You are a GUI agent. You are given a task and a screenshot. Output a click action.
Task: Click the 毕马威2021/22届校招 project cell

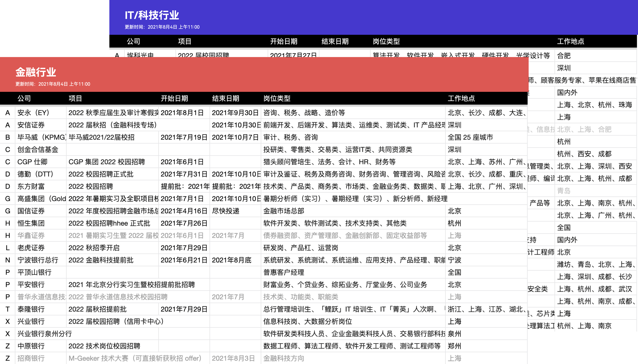(x=112, y=137)
